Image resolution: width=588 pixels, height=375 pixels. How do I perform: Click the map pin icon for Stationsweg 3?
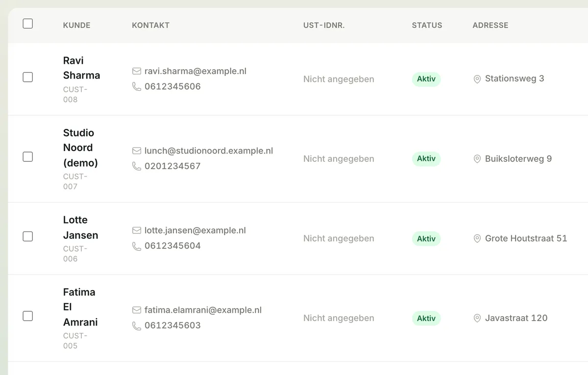click(477, 79)
